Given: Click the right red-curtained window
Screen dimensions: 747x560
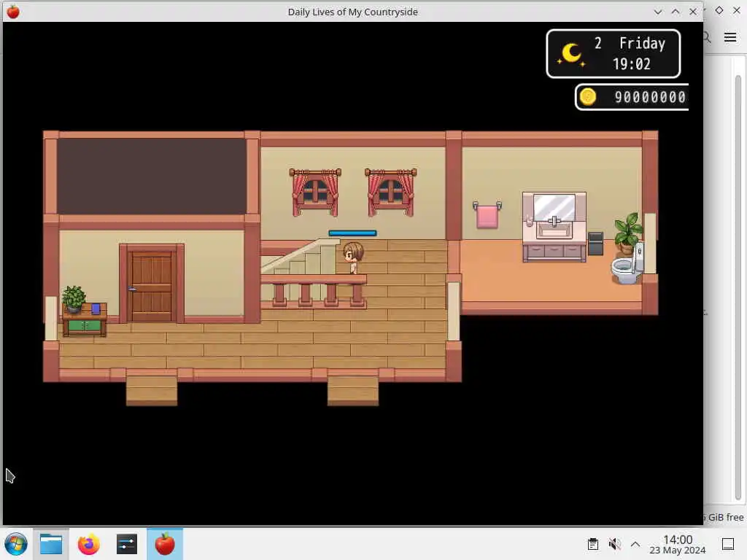Looking at the screenshot, I should pyautogui.click(x=391, y=192).
